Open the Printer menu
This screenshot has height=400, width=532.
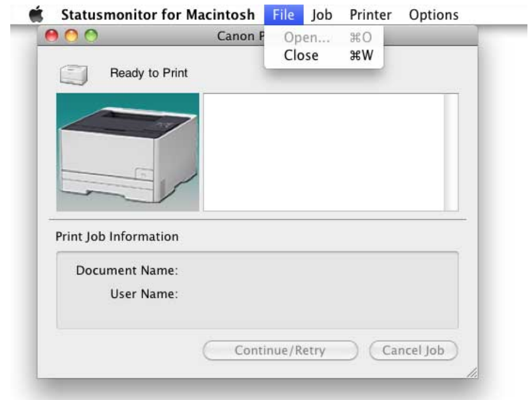371,15
